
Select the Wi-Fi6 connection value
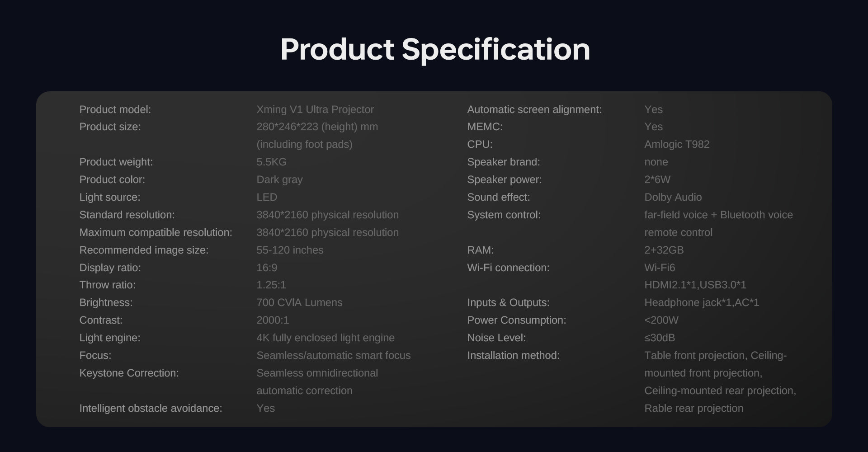pos(660,268)
